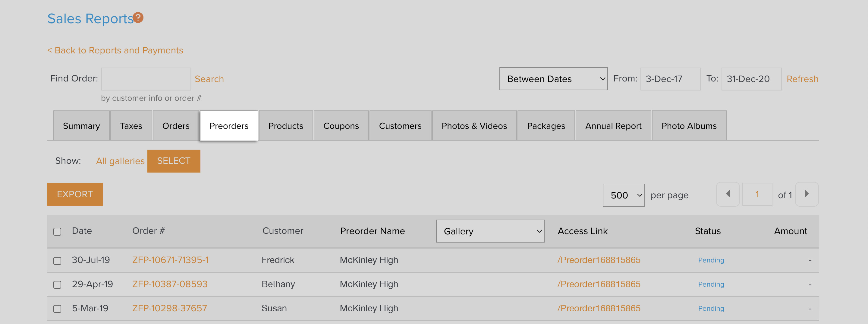Click the Order # column header
This screenshot has height=324, width=868.
[148, 231]
